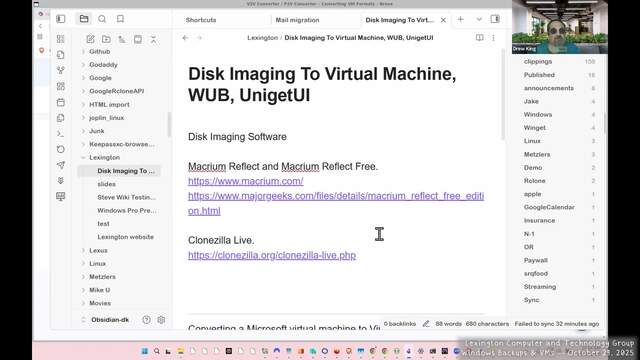
Task: Open the macrium.com link
Action: tap(245, 181)
